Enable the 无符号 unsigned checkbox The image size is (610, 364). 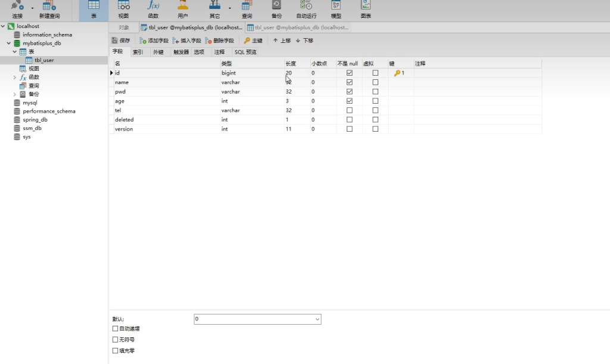116,340
